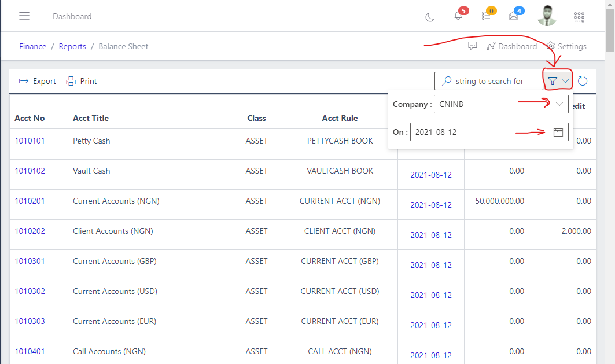
Task: Sort by Acct Title column header
Action: [91, 118]
